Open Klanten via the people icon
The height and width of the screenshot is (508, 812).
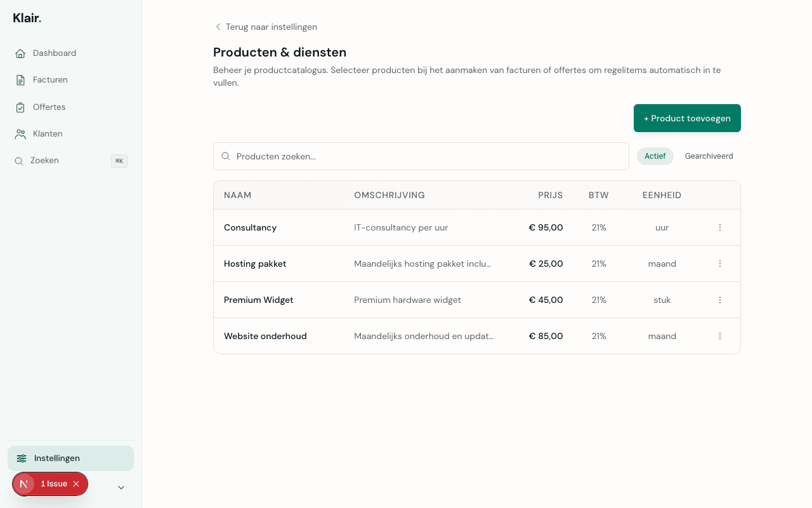20,133
